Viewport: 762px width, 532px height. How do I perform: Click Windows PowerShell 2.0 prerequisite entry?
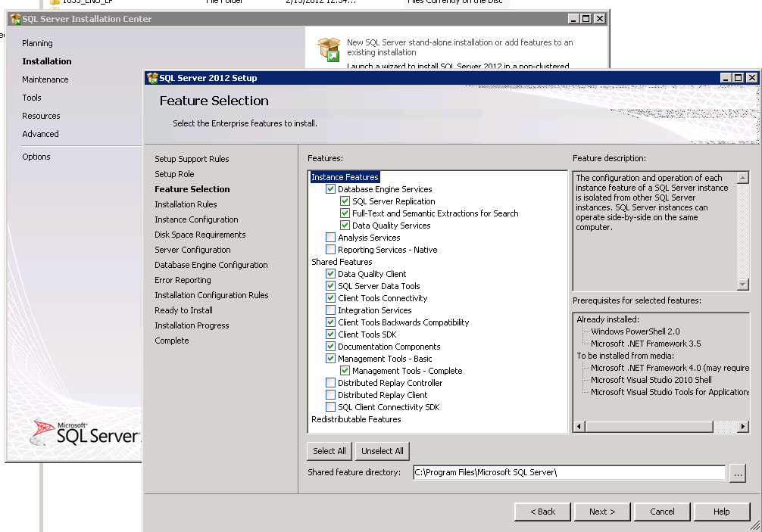(x=636, y=331)
